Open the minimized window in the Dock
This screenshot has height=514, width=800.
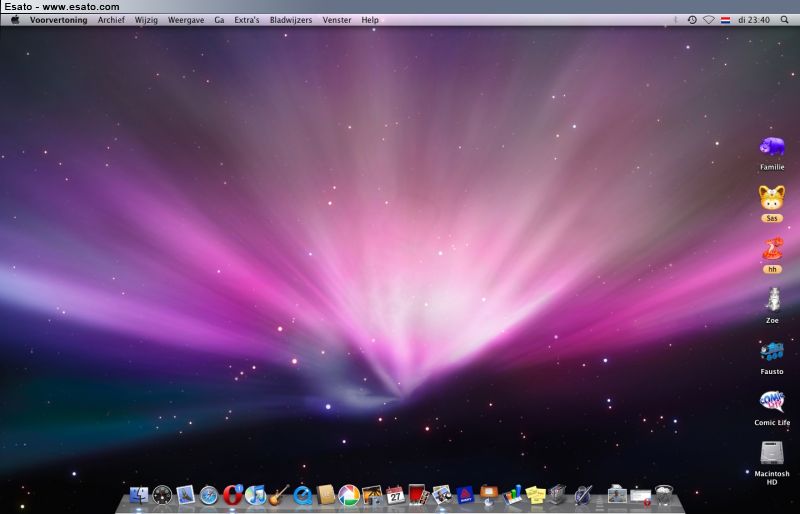641,496
